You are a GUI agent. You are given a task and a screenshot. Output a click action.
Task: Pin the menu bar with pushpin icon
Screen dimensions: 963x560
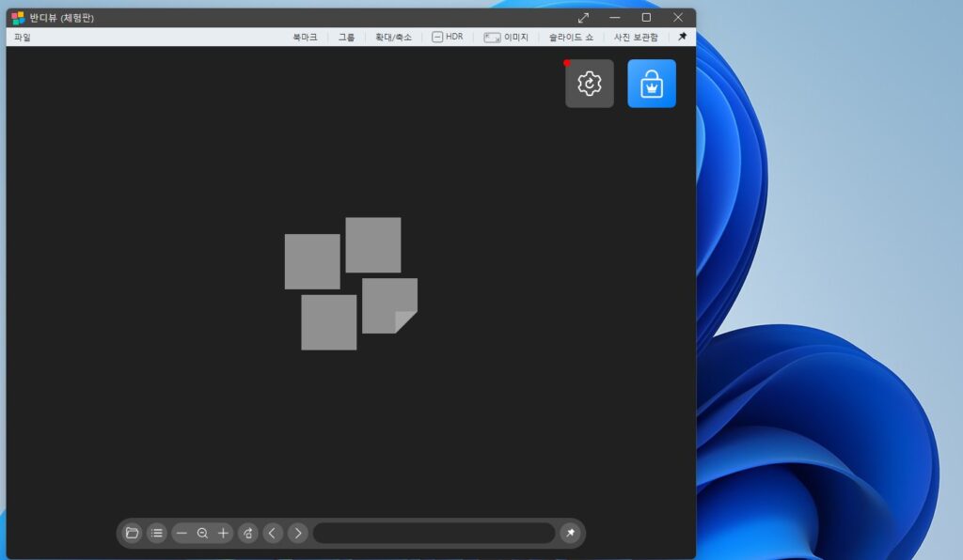[683, 37]
